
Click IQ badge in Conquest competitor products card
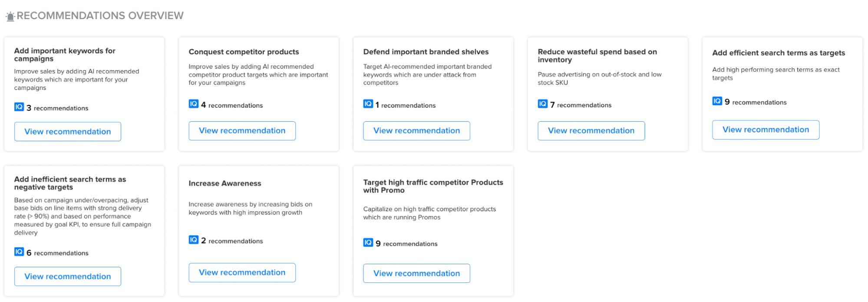coord(194,104)
